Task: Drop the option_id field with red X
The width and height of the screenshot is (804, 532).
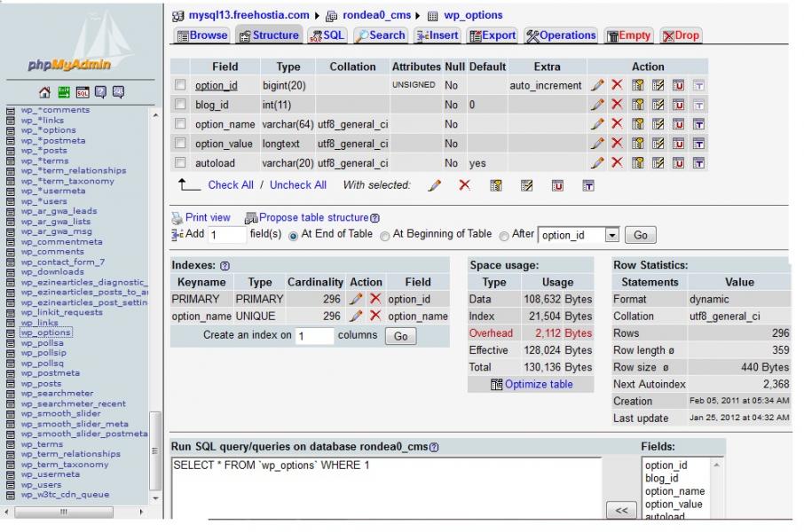Action: 617,84
